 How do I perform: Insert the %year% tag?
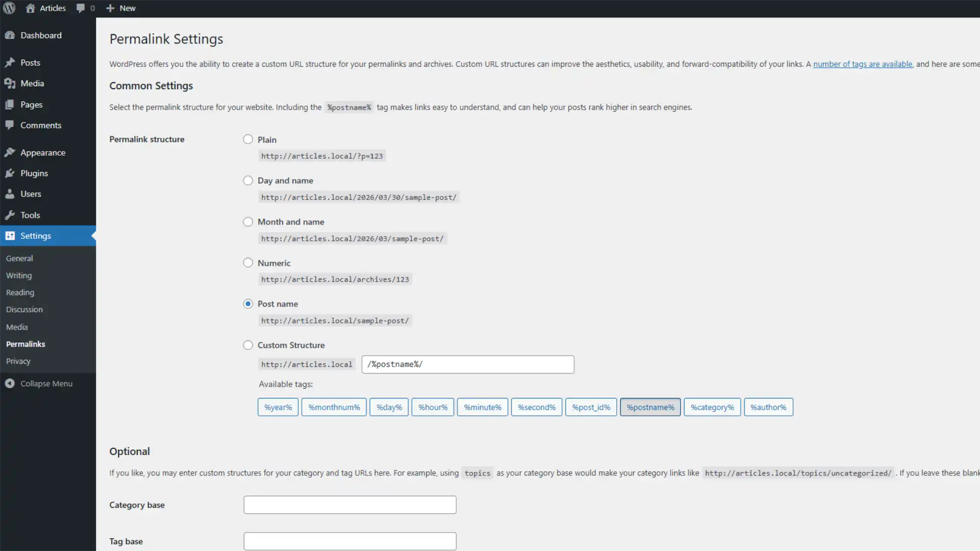pos(278,407)
